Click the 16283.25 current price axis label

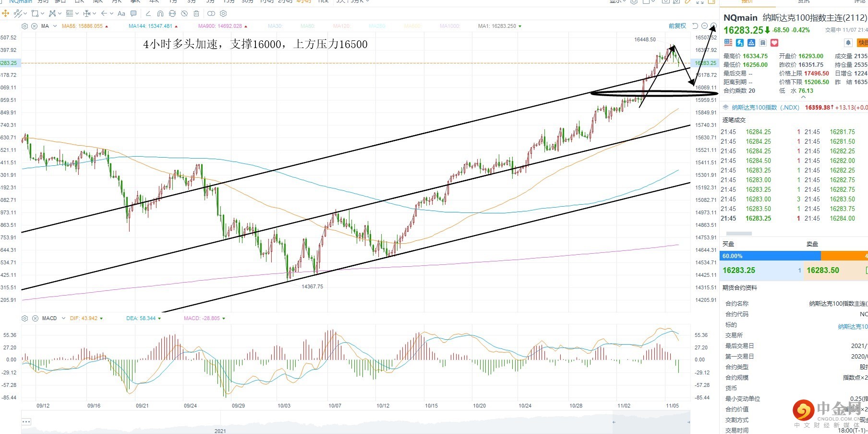(705, 63)
